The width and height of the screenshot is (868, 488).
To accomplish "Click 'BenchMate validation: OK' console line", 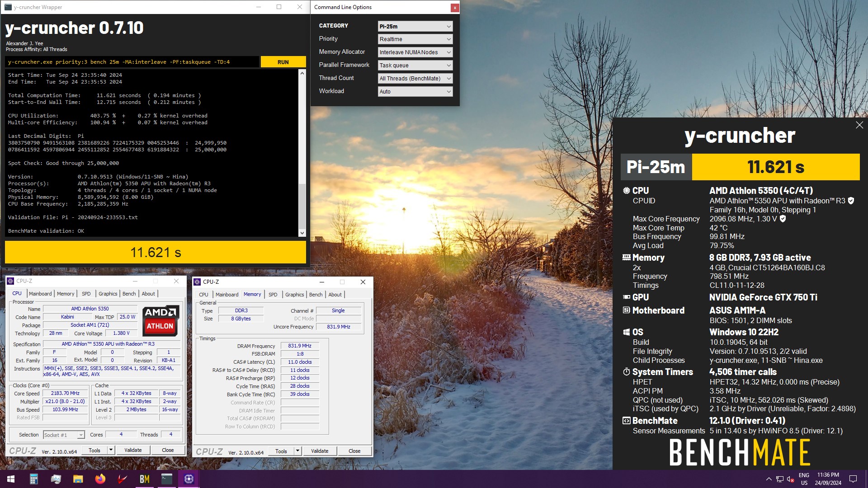I will [46, 231].
